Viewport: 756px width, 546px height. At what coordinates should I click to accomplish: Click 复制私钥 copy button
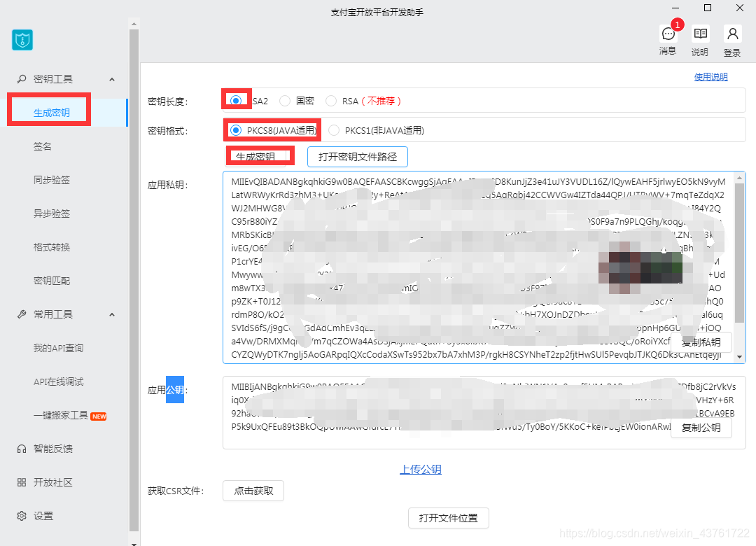tap(701, 342)
